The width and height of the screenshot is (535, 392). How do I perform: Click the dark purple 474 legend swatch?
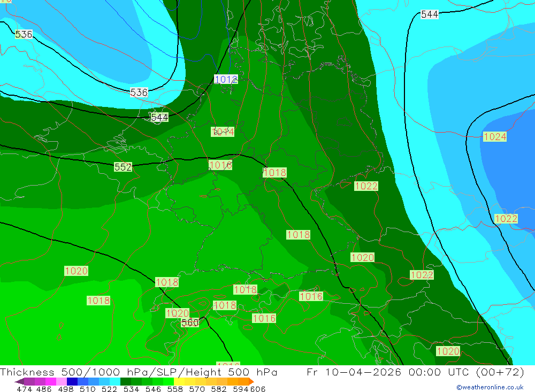[29, 381]
